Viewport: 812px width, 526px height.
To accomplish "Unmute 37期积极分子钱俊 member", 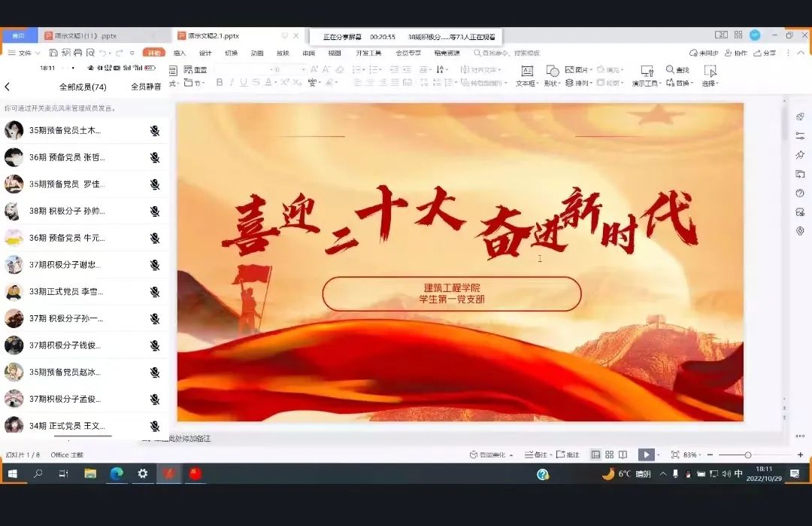I will pos(155,345).
